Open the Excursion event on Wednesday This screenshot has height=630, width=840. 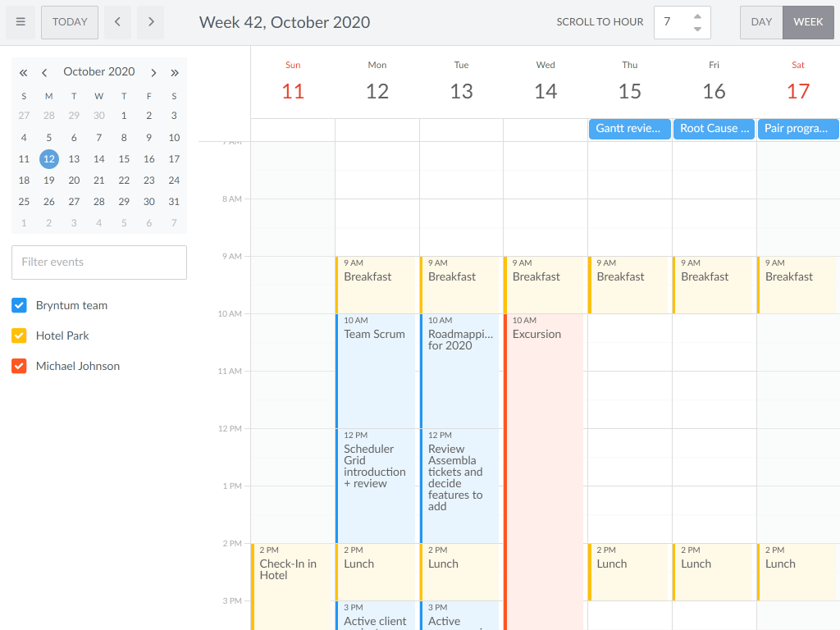(545, 369)
